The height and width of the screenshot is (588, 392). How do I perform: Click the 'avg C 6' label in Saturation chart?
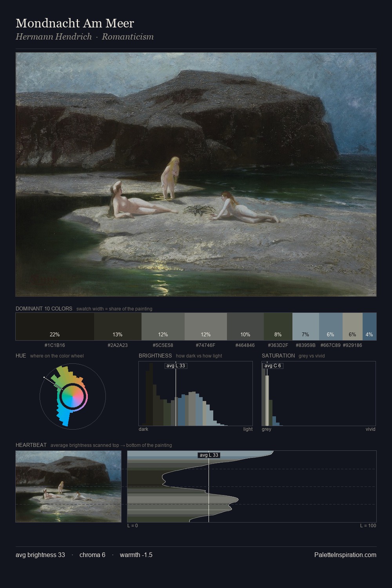[x=272, y=366]
